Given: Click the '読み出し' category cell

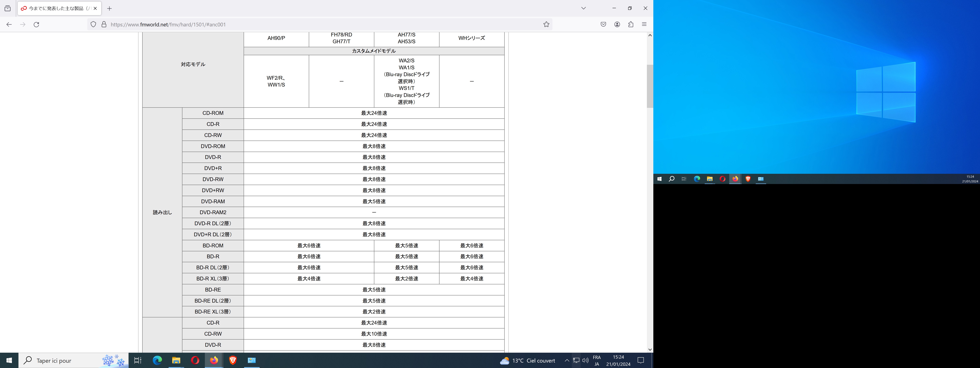Looking at the screenshot, I should pos(162,213).
